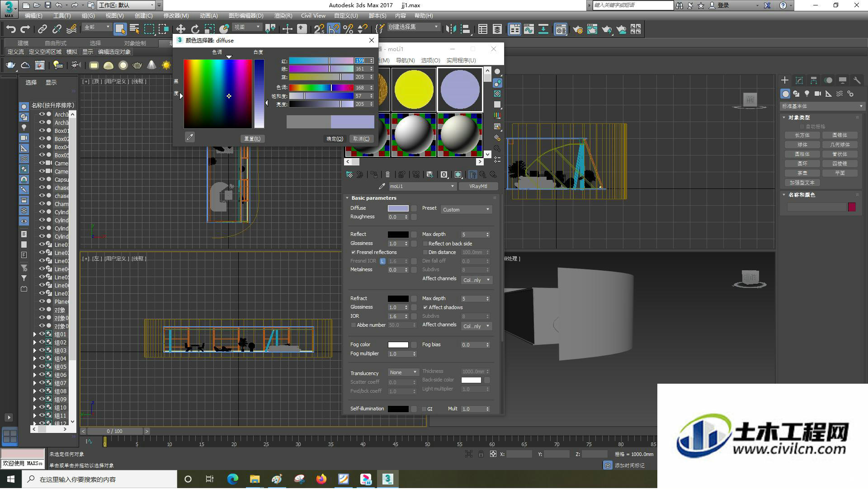The image size is (868, 489).
Task: Uncheck Fresnel reflections checkbox
Action: [x=353, y=252]
